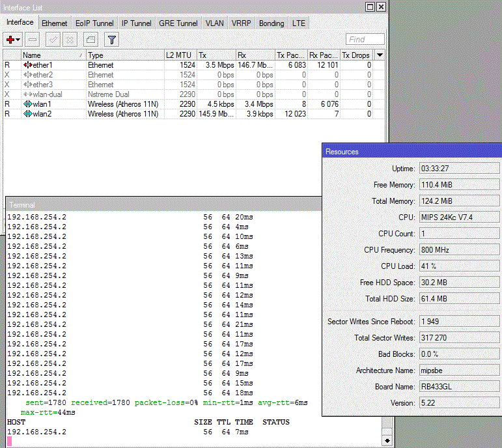Select the ether2 interface icon

tap(28, 75)
